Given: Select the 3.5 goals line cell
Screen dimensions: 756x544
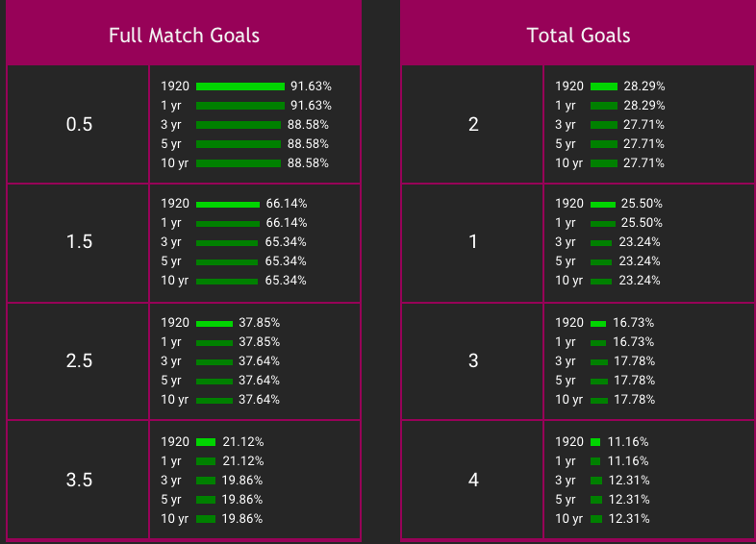Looking at the screenshot, I should [78, 480].
